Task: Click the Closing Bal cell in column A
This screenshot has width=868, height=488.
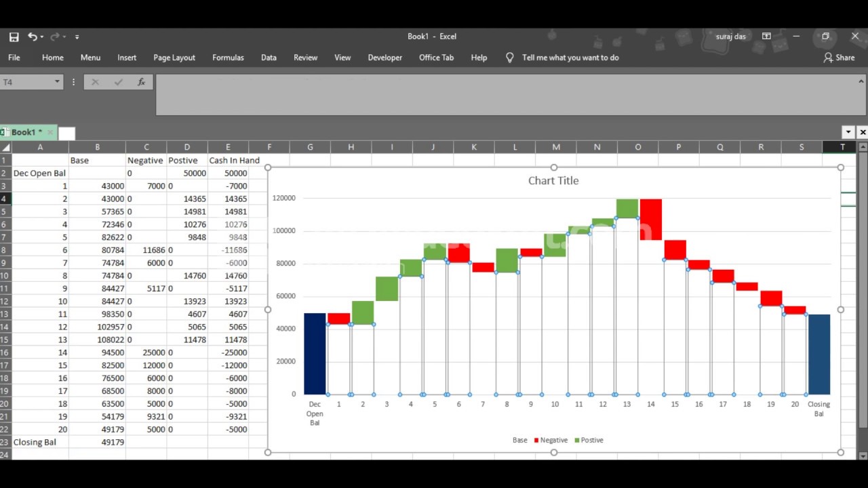Action: tap(40, 443)
